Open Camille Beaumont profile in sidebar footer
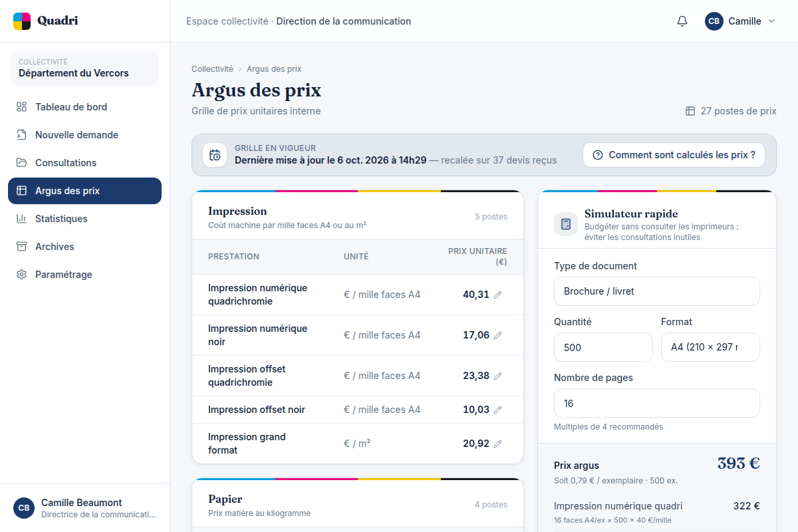798x532 pixels. 84,508
